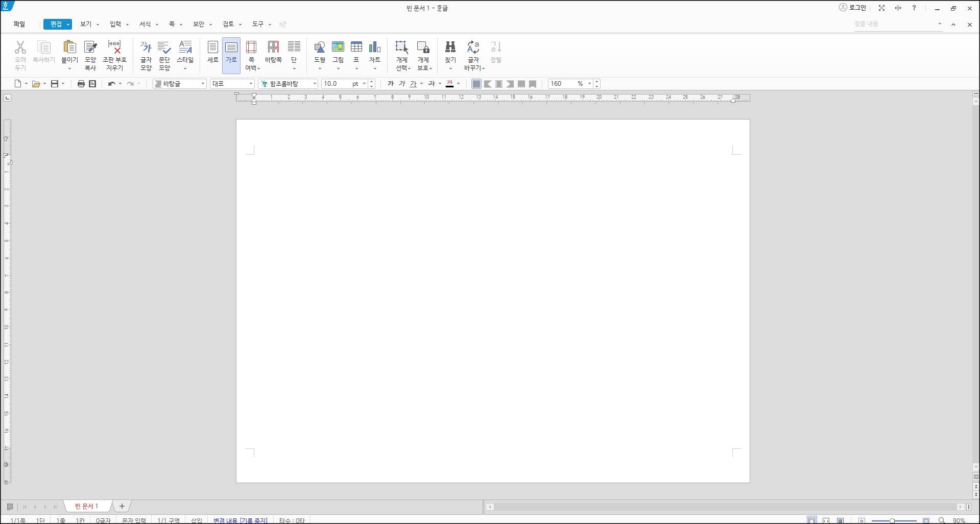Click the 쪽 여백 page margin icon
The width and height of the screenshot is (980, 524).
tap(251, 47)
